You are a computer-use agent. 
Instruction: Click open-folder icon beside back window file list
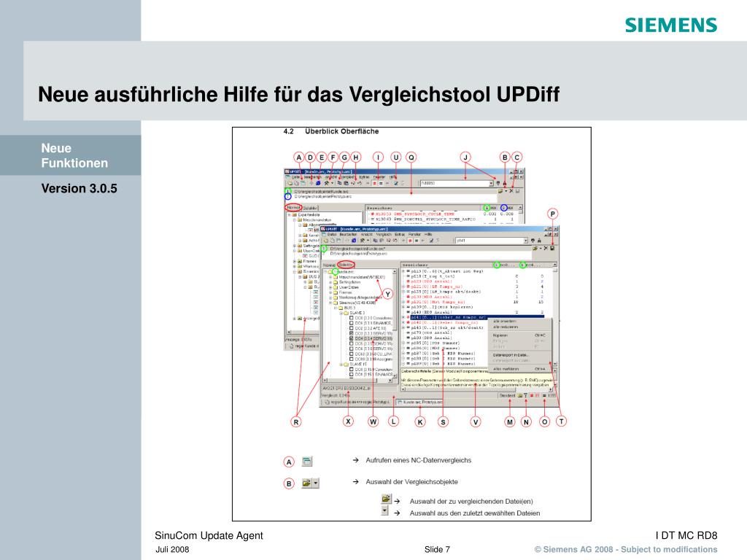(500, 191)
